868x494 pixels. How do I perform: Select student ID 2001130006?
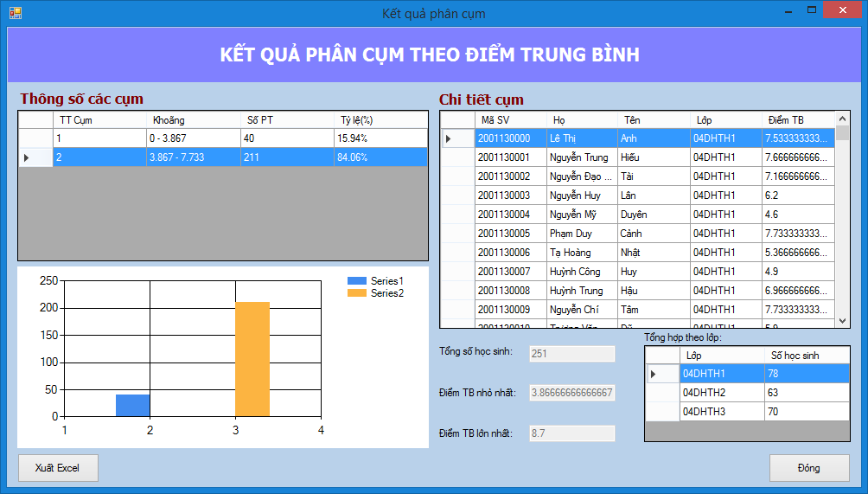click(511, 253)
